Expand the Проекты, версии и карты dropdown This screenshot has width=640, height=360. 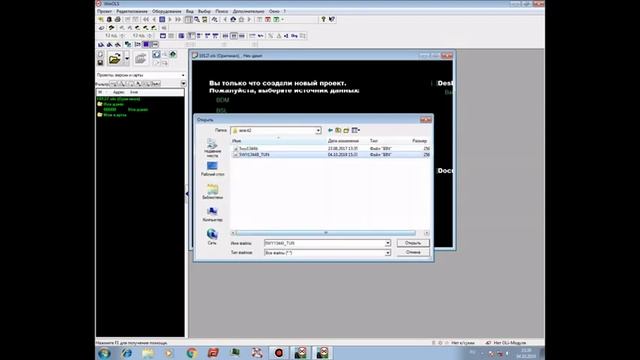(183, 76)
